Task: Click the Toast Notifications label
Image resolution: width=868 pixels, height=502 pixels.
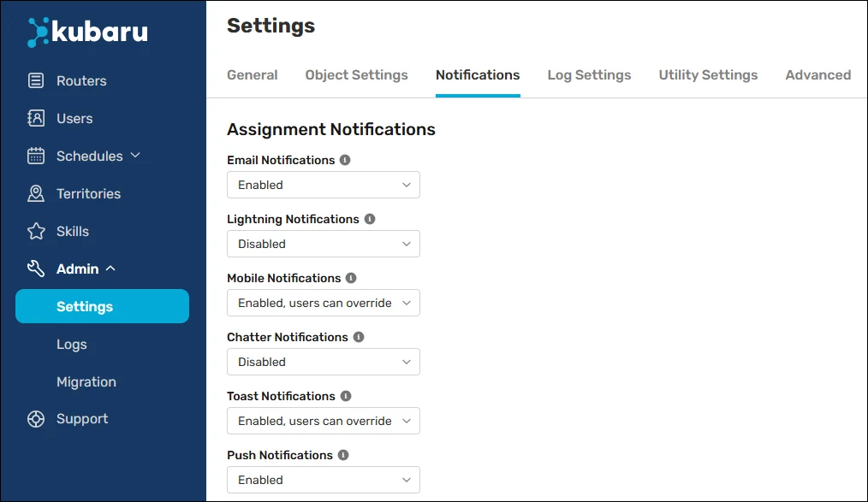Action: tap(282, 396)
